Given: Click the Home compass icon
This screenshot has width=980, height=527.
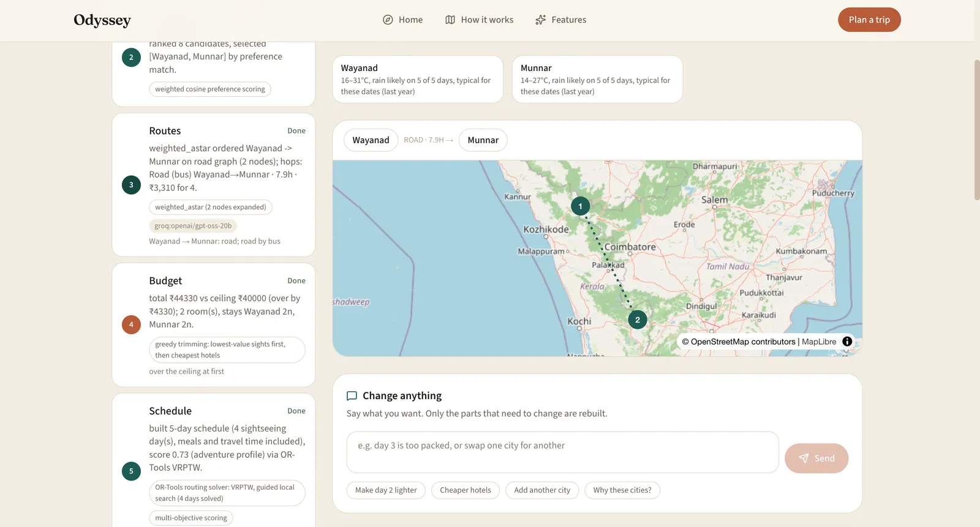Looking at the screenshot, I should [x=388, y=20].
